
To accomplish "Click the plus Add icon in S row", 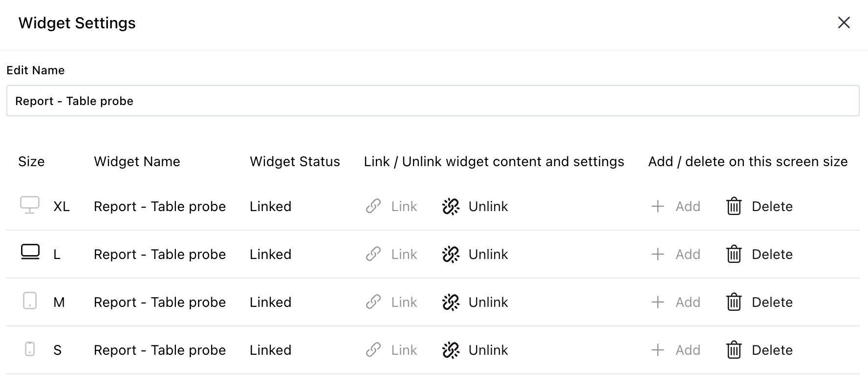I will click(x=658, y=350).
